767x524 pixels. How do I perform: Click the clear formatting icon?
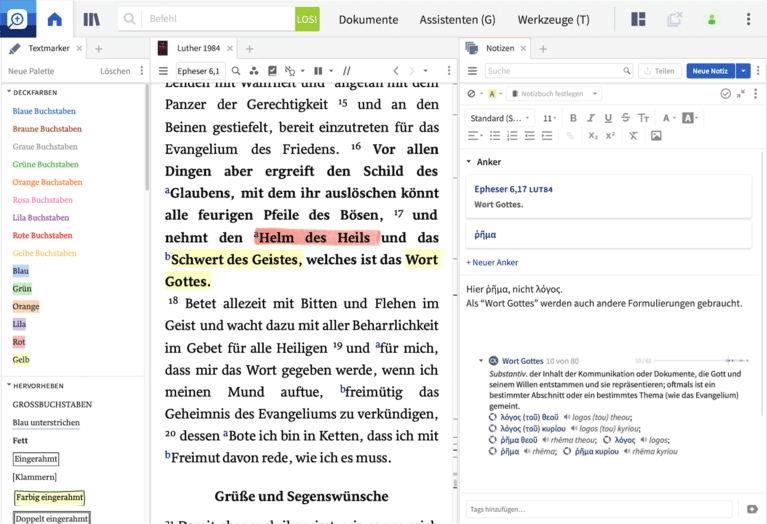(633, 136)
